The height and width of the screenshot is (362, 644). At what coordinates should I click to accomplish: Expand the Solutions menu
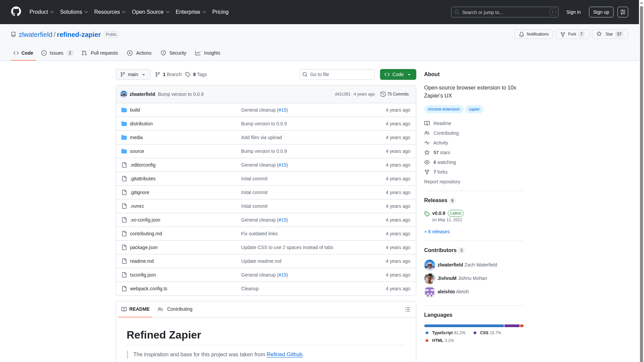[x=74, y=12]
